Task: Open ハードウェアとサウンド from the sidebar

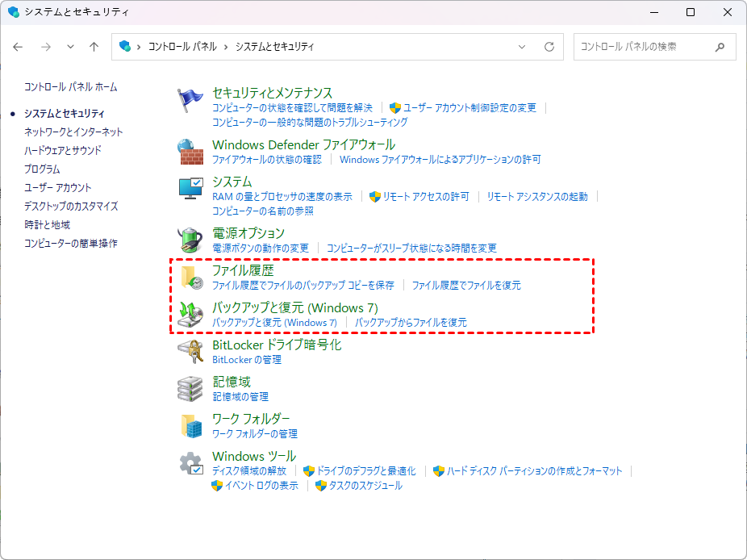Action: pyautogui.click(x=63, y=150)
